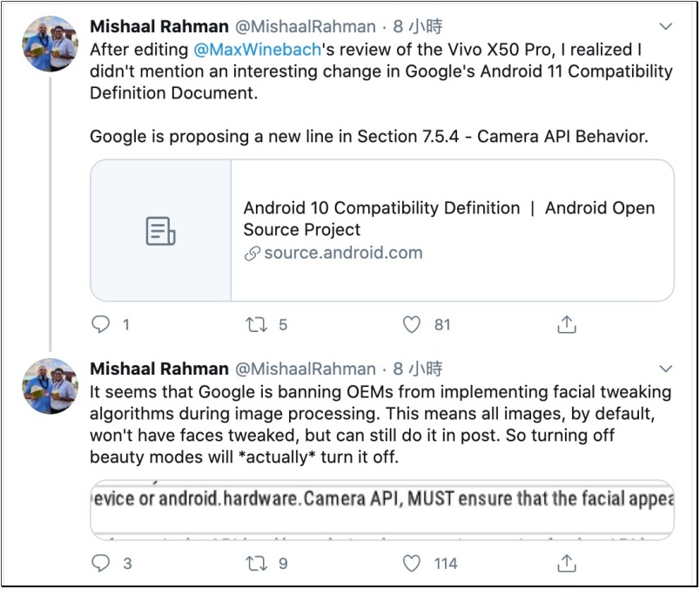
Task: Open the @MaxWinebach mention link
Action: point(244,49)
